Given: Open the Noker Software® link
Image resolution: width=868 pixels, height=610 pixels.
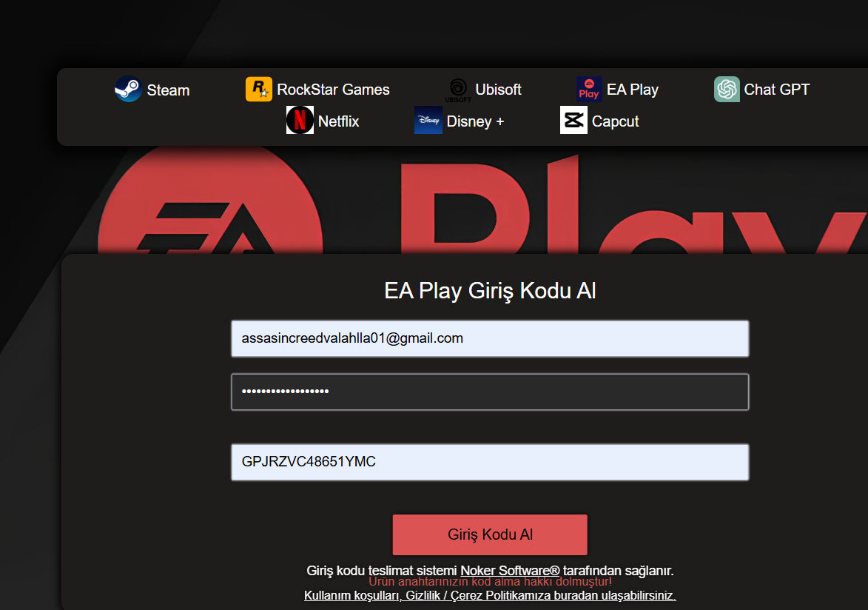Looking at the screenshot, I should tap(510, 570).
